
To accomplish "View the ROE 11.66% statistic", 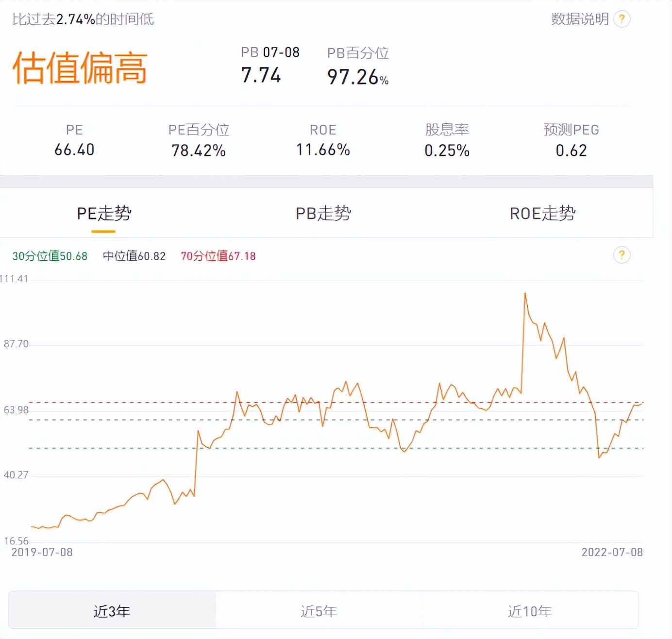I will 323,150.
